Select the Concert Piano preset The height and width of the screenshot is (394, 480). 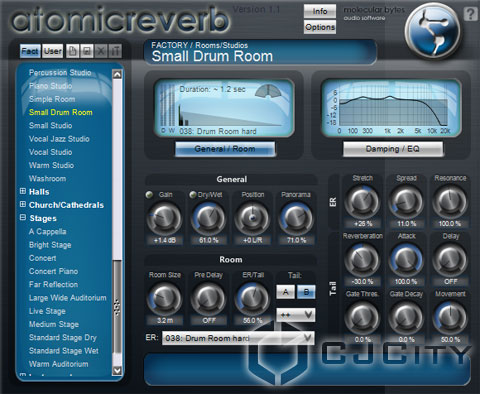point(53,271)
